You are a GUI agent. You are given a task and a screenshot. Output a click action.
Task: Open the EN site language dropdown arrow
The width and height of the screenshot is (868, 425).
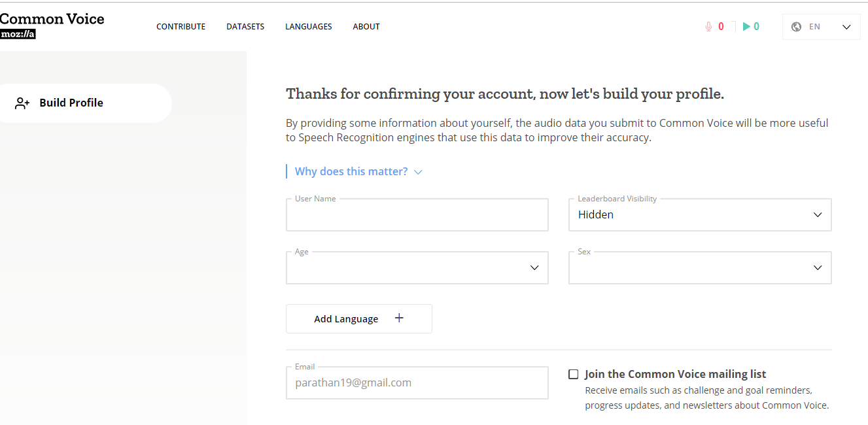tap(846, 27)
